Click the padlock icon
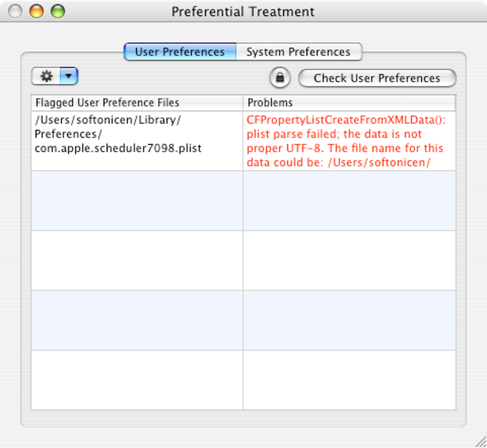 pyautogui.click(x=280, y=78)
